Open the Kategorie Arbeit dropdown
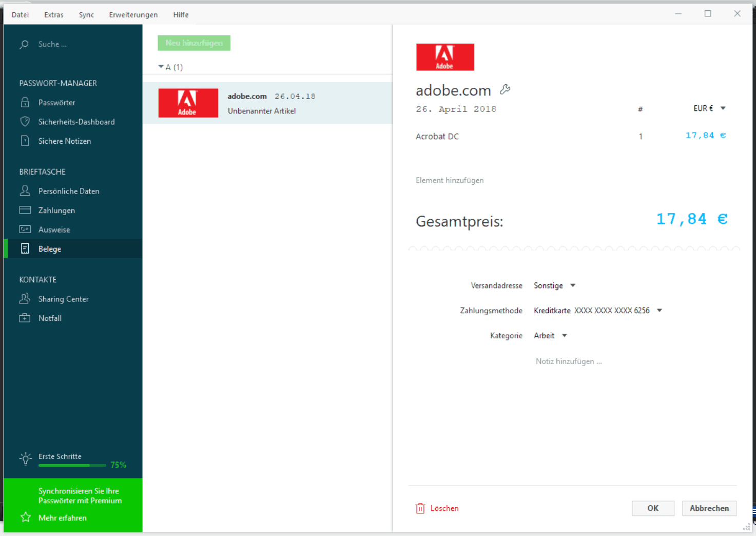The height and width of the screenshot is (536, 756). (x=550, y=336)
